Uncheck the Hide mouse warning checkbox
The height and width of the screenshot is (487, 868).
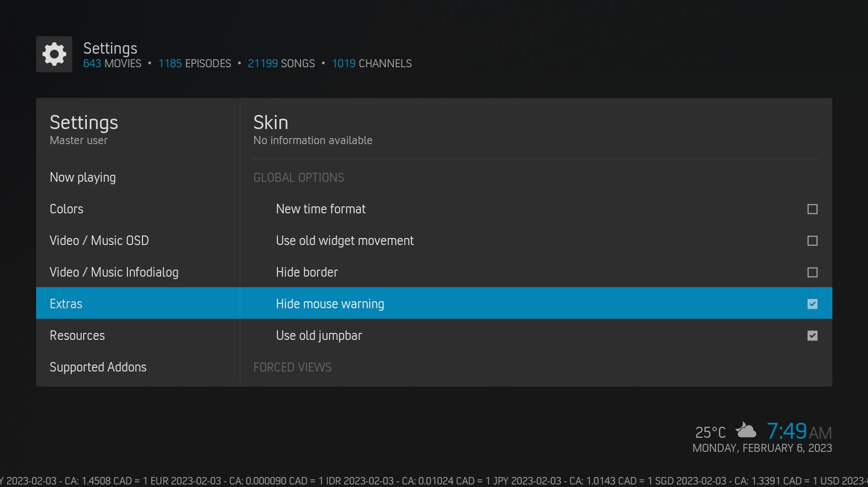[812, 304]
